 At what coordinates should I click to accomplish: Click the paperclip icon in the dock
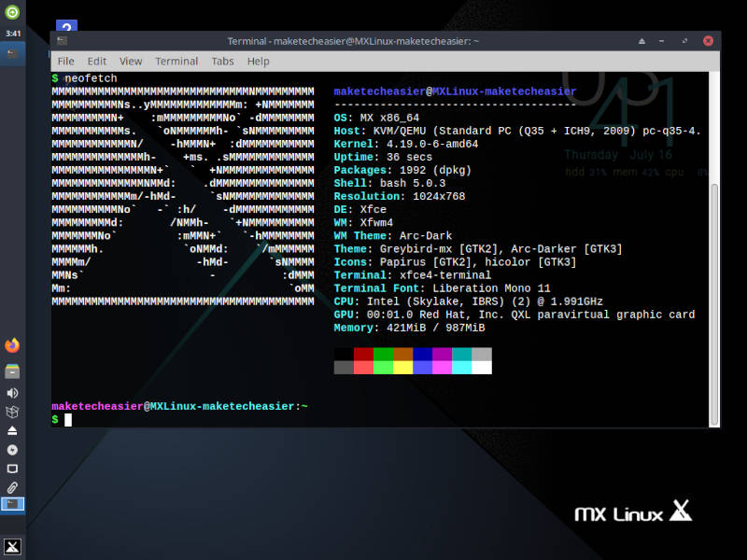click(12, 487)
